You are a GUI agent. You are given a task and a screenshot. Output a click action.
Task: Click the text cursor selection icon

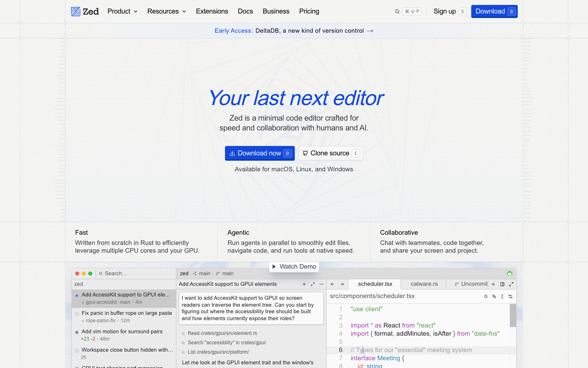(502, 296)
